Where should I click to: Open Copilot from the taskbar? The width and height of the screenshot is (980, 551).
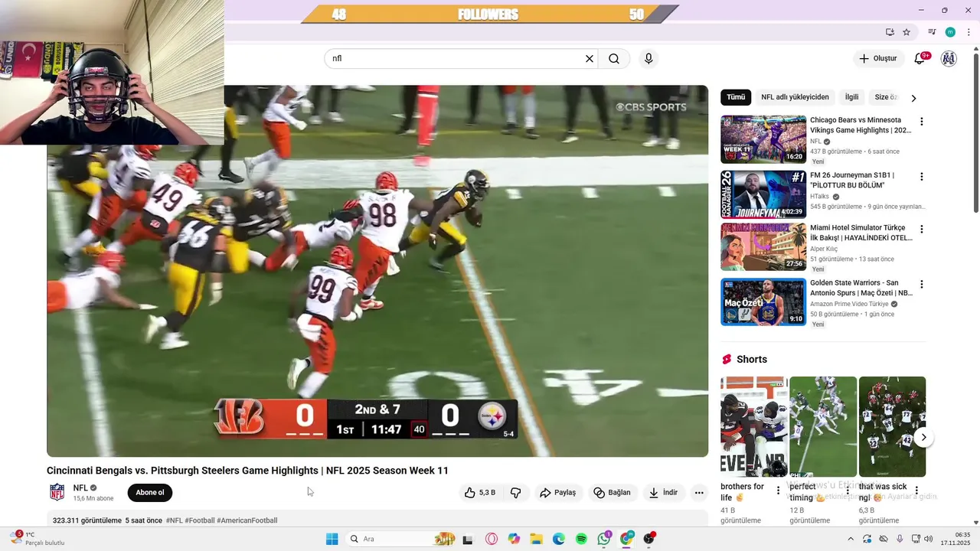[x=513, y=539]
